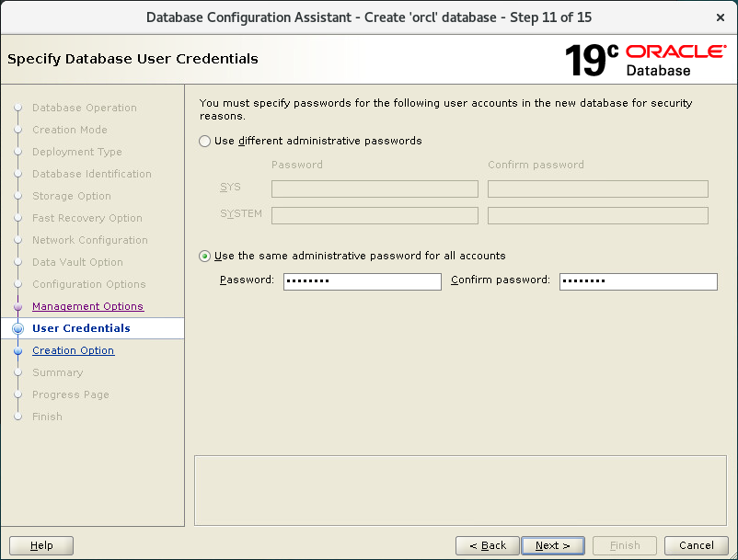Click the Database Identification step
Viewport: 738px width, 560px height.
point(92,174)
